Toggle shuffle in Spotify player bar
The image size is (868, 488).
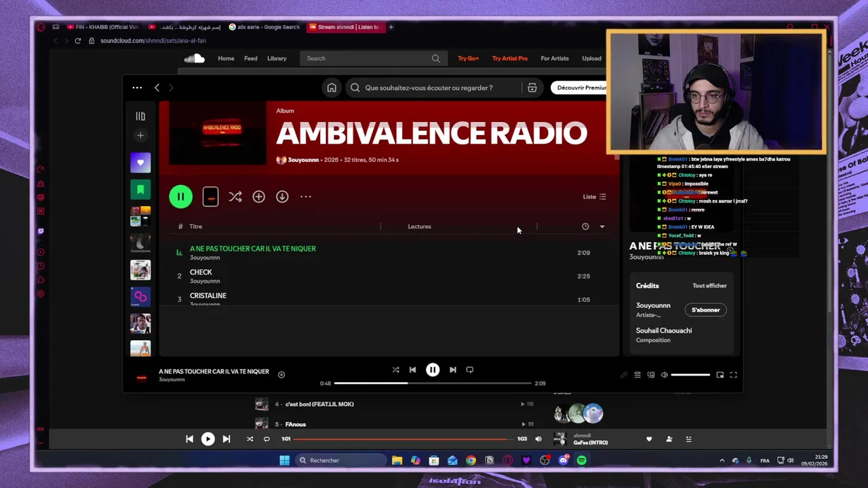pyautogui.click(x=396, y=370)
